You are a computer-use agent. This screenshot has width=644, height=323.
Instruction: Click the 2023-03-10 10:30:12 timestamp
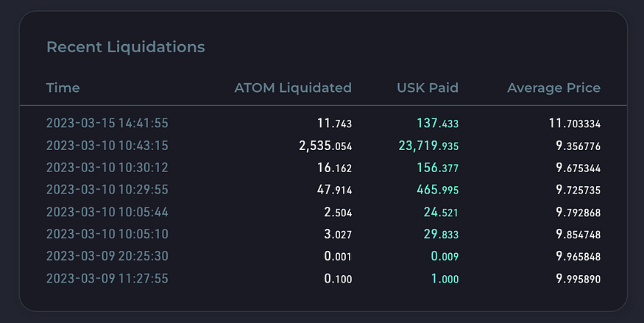[x=107, y=168]
